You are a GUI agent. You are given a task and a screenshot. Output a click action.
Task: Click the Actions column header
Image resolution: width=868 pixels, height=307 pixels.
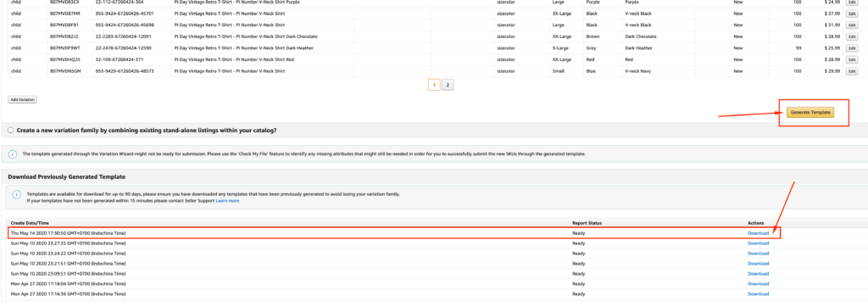[755, 223]
